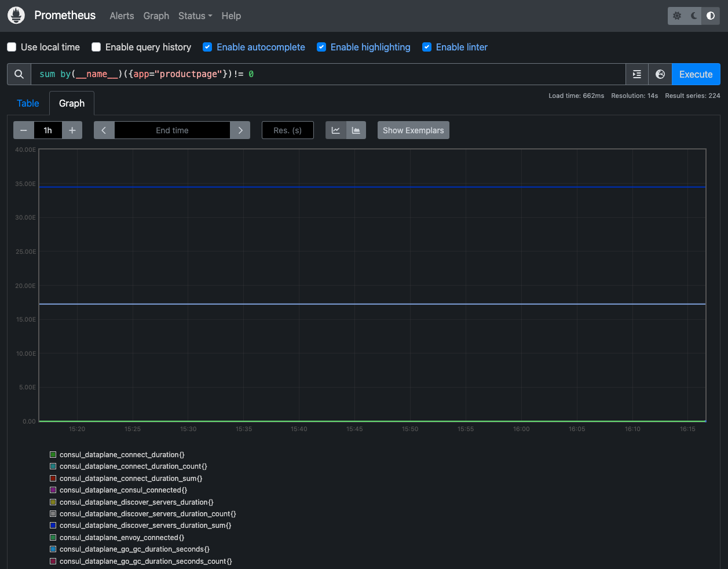The height and width of the screenshot is (569, 728).
Task: Click the format expression icon
Action: [x=637, y=74]
